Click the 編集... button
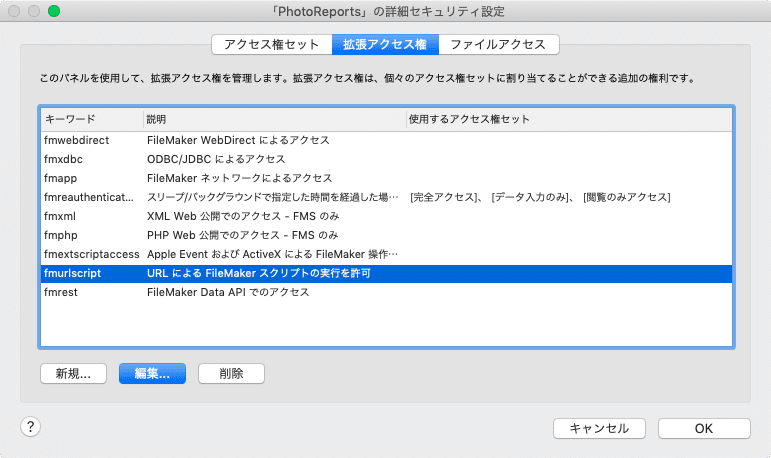Image resolution: width=771 pixels, height=458 pixels. click(152, 373)
